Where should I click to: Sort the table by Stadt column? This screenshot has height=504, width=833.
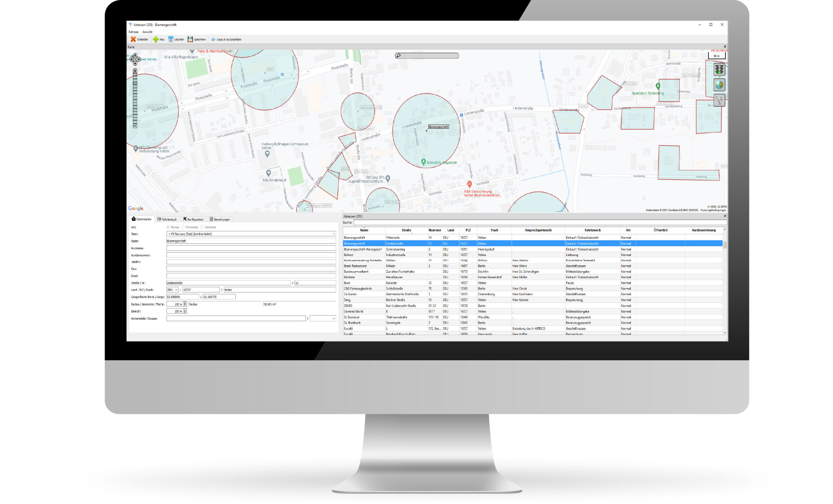(x=494, y=230)
